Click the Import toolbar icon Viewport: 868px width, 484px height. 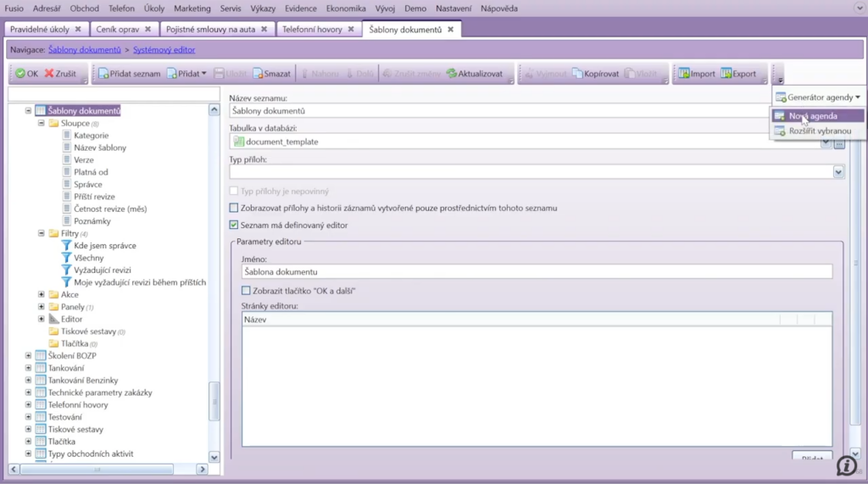click(x=683, y=74)
